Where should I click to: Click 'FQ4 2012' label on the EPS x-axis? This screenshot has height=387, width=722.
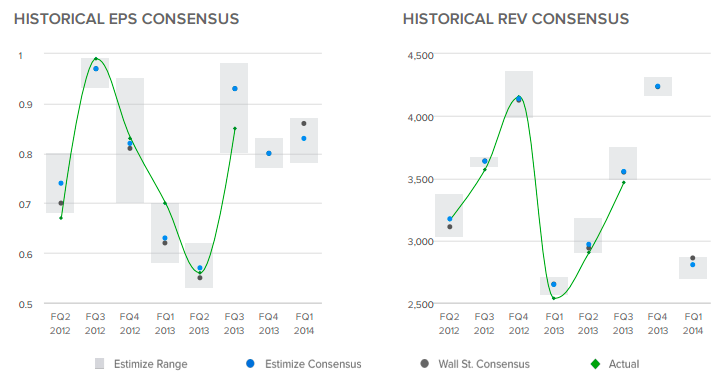[x=129, y=324]
